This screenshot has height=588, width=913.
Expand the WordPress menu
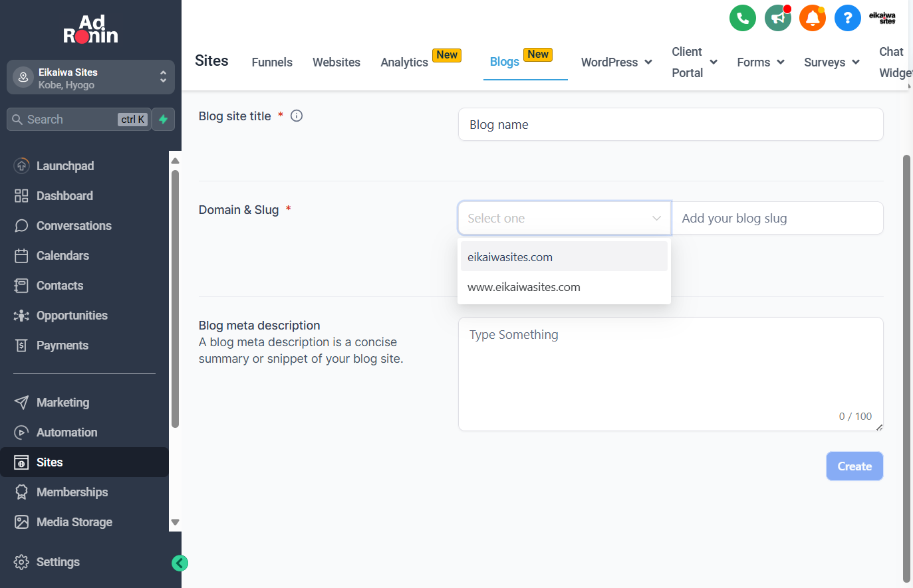pyautogui.click(x=616, y=62)
